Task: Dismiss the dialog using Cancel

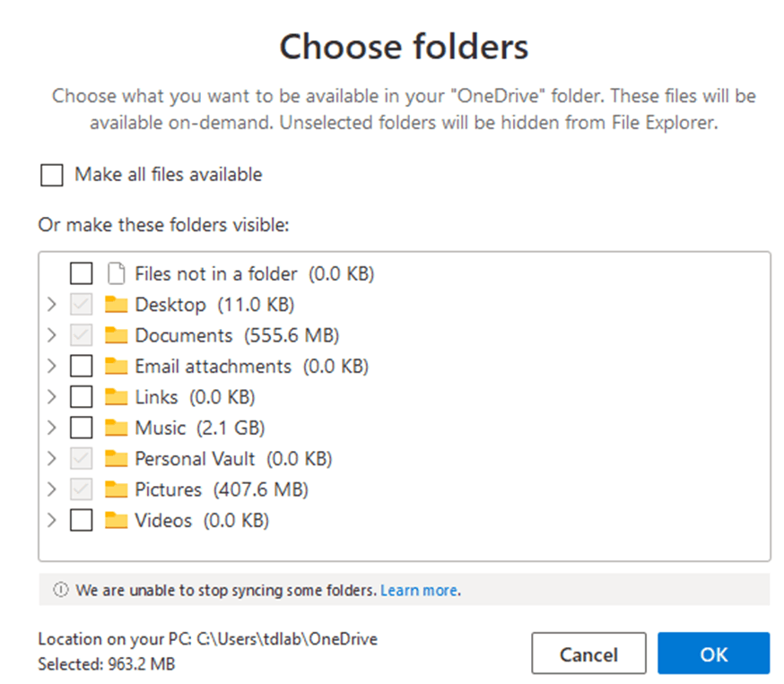Action: (588, 654)
